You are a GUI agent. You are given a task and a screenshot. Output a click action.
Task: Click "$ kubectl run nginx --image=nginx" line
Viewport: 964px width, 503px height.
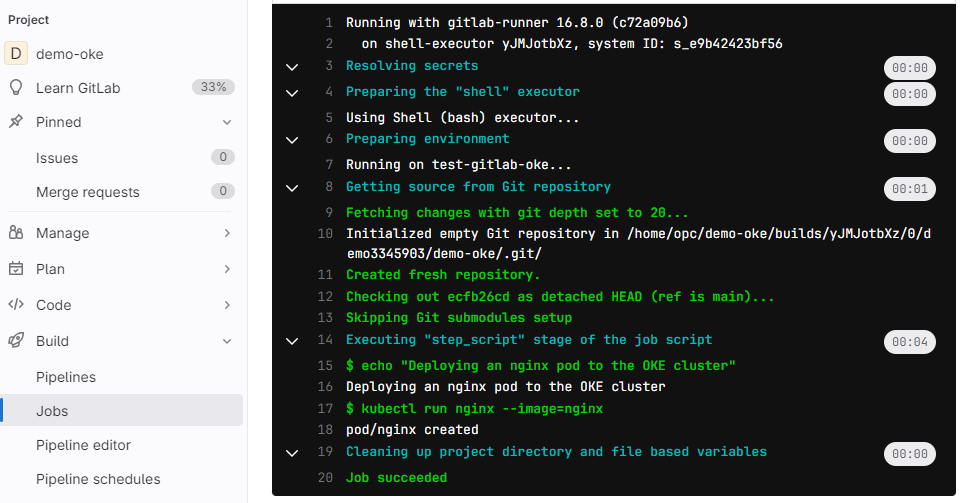point(475,408)
